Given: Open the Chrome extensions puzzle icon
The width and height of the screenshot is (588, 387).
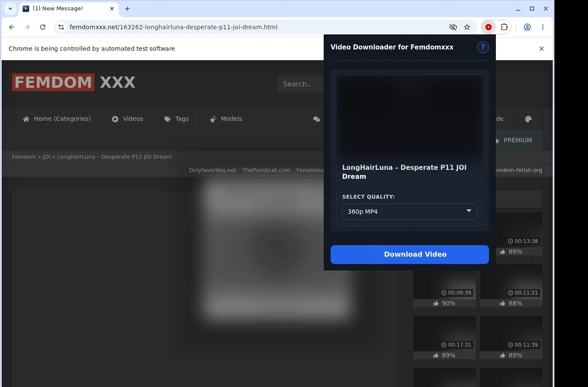Looking at the screenshot, I should click(x=504, y=27).
